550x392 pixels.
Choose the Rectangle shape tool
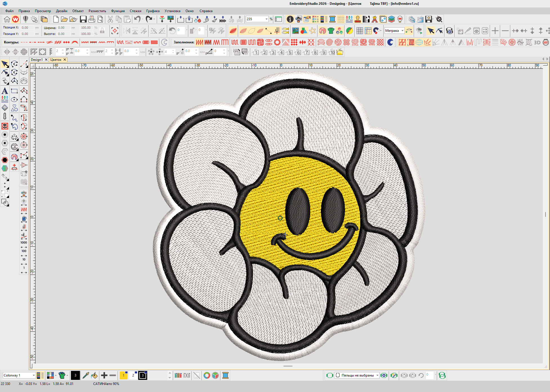(x=14, y=91)
